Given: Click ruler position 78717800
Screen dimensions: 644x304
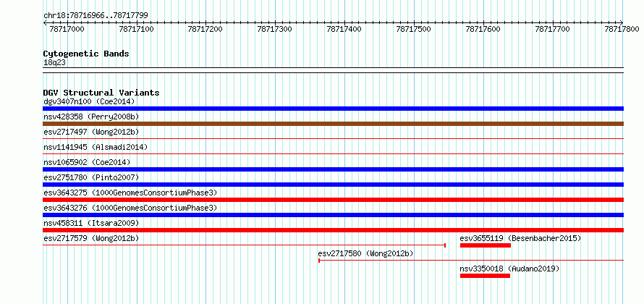Looking at the screenshot, I should click(x=622, y=29).
